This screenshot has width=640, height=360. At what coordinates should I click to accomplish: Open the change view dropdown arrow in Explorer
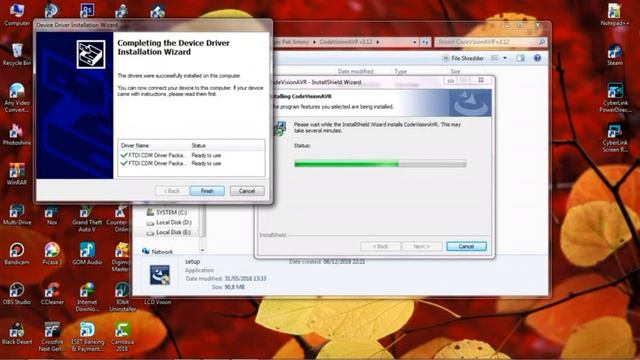[x=505, y=58]
